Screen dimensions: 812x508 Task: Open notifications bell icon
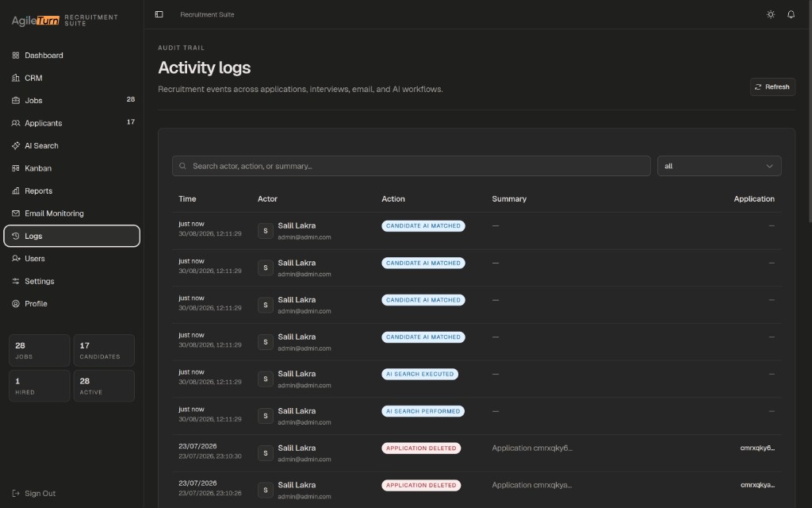coord(791,14)
